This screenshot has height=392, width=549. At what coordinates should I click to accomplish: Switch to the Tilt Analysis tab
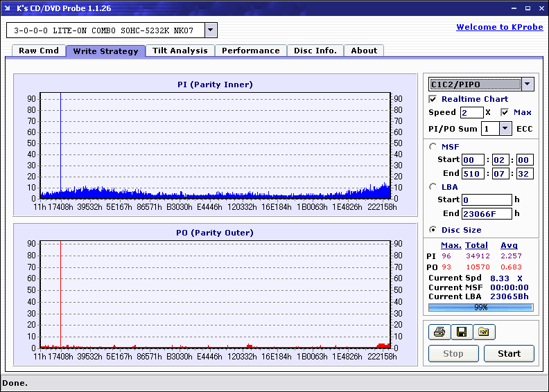tap(180, 51)
